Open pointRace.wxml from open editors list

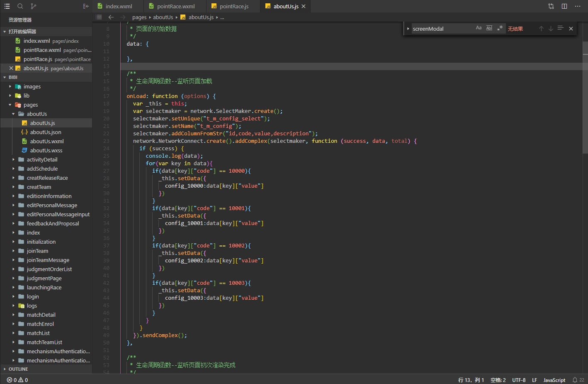point(46,50)
